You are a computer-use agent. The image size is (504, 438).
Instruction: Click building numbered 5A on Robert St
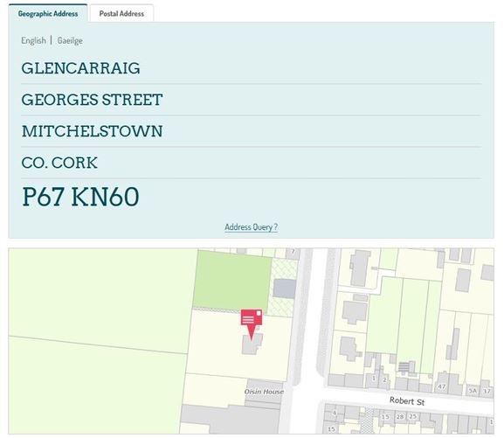tap(473, 391)
